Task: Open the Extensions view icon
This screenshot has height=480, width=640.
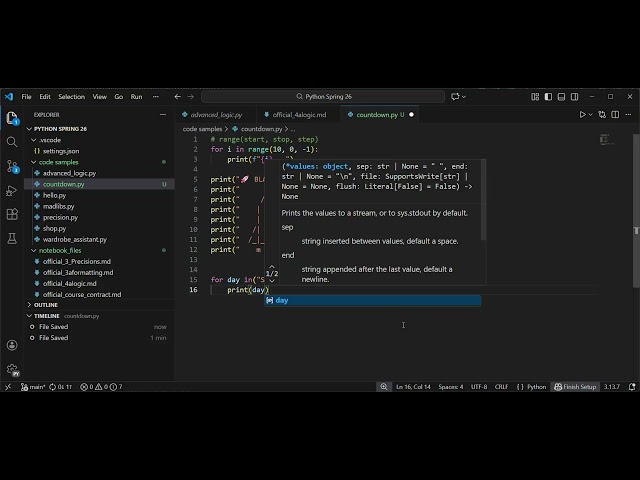Action: [x=12, y=214]
